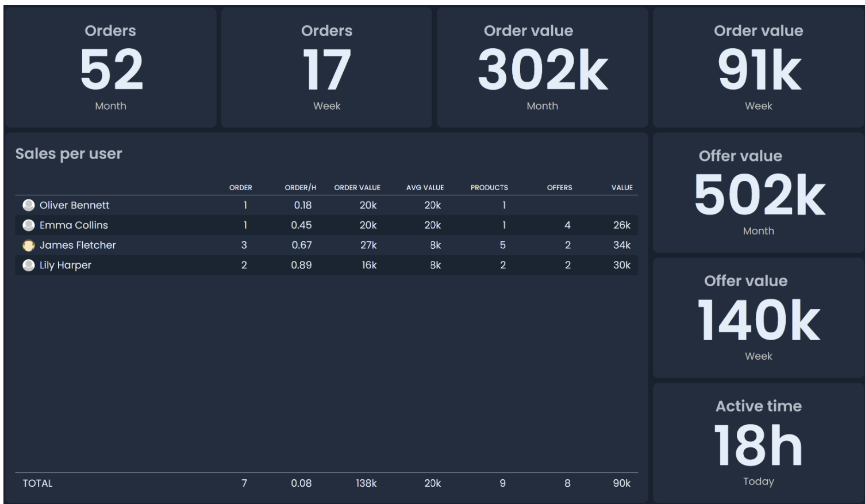Open the Active time 18h tile

(x=758, y=443)
